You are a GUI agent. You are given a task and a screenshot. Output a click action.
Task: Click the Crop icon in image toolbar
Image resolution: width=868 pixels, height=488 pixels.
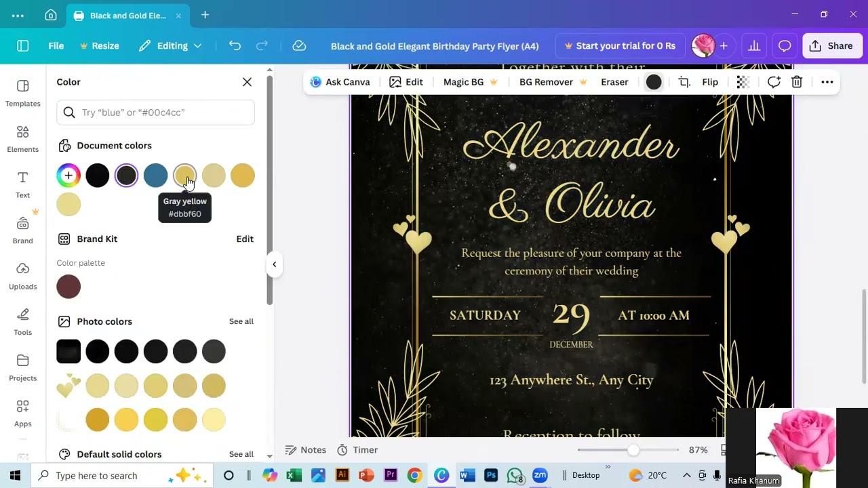684,82
